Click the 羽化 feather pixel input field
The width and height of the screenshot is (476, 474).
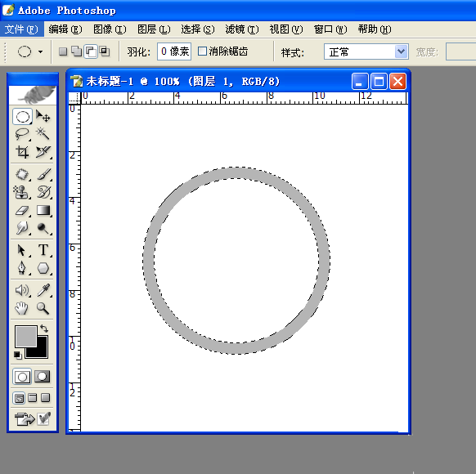click(x=174, y=51)
